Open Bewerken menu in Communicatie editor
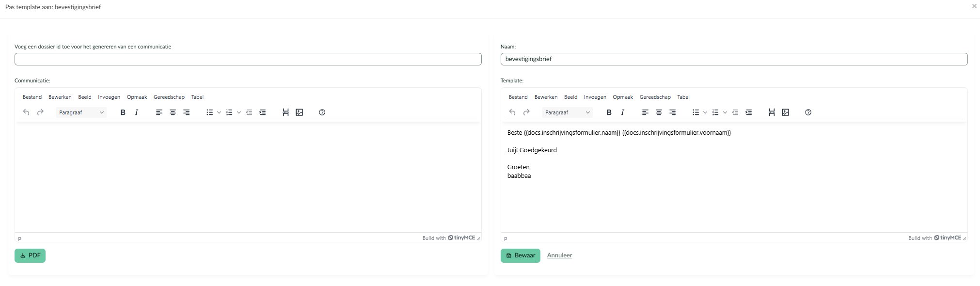Image resolution: width=980 pixels, height=286 pixels. (60, 97)
